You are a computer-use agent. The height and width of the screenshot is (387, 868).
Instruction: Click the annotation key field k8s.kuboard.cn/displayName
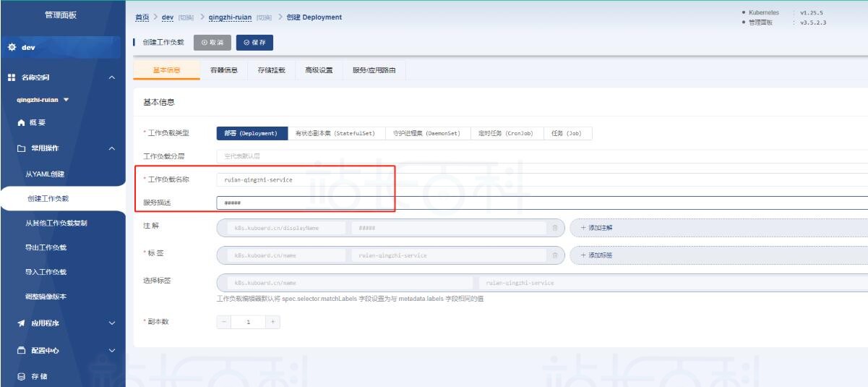click(x=288, y=228)
